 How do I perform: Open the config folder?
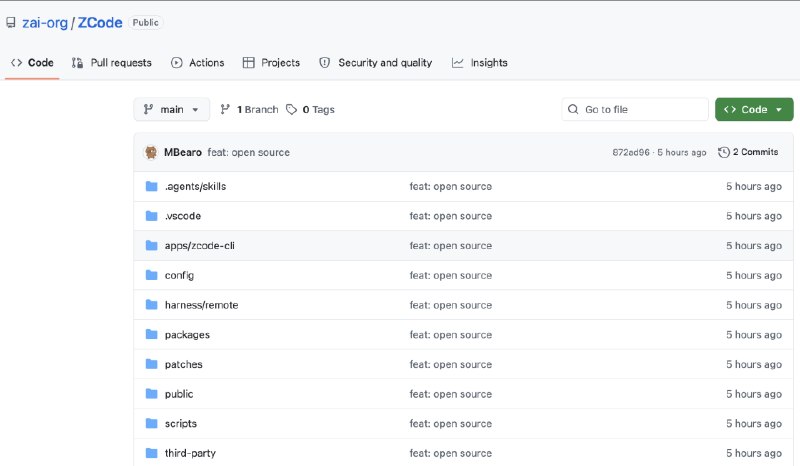pyautogui.click(x=179, y=275)
